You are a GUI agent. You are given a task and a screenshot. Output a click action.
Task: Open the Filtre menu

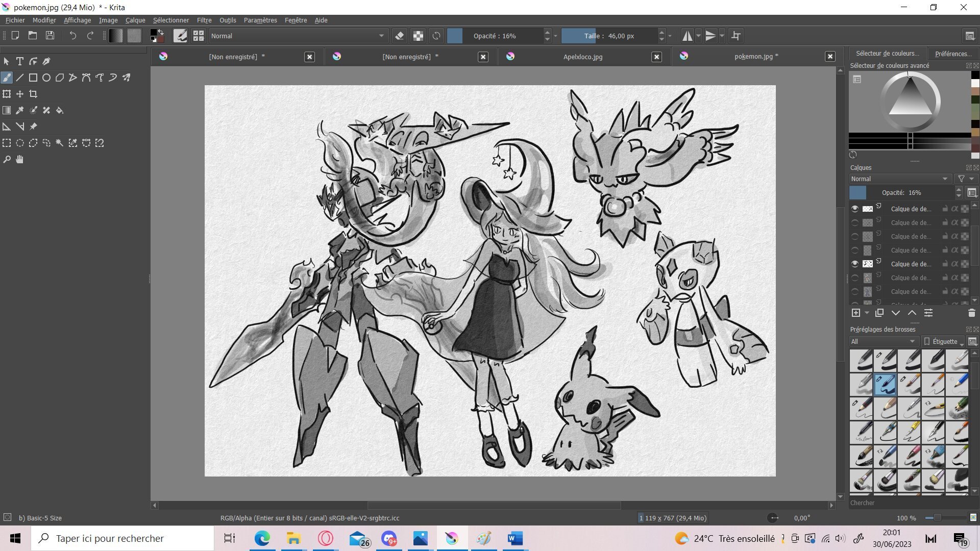204,20
